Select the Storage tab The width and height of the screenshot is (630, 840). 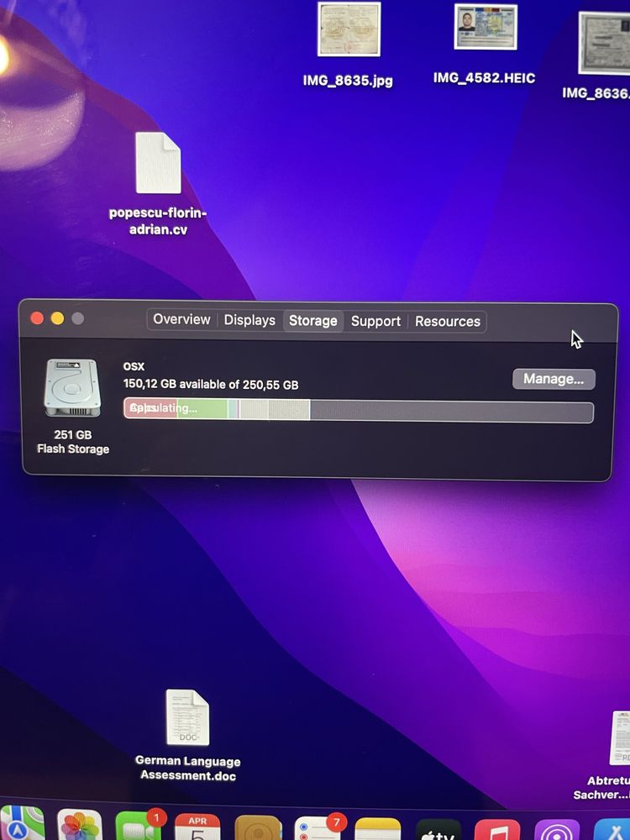click(x=312, y=321)
